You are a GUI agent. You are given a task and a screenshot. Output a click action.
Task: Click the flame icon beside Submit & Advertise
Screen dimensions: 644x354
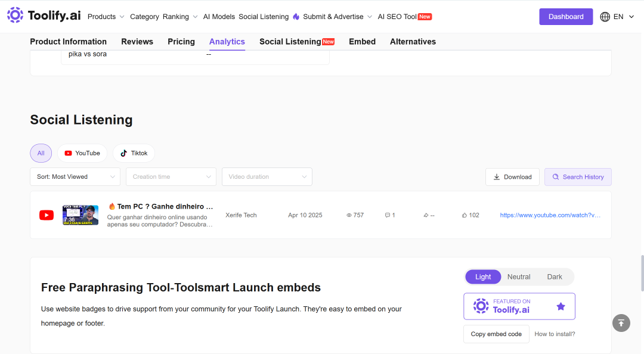(296, 17)
